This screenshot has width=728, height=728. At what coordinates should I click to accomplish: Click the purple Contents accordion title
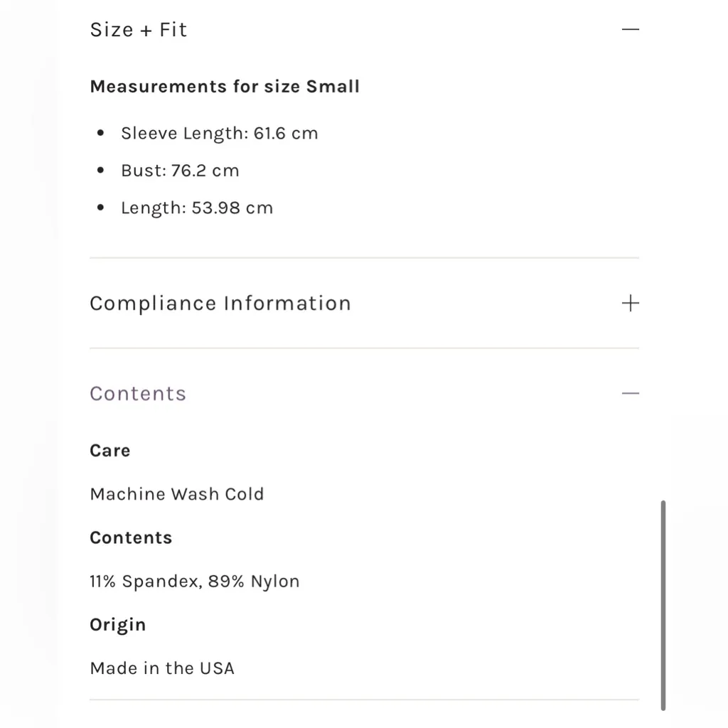(138, 394)
